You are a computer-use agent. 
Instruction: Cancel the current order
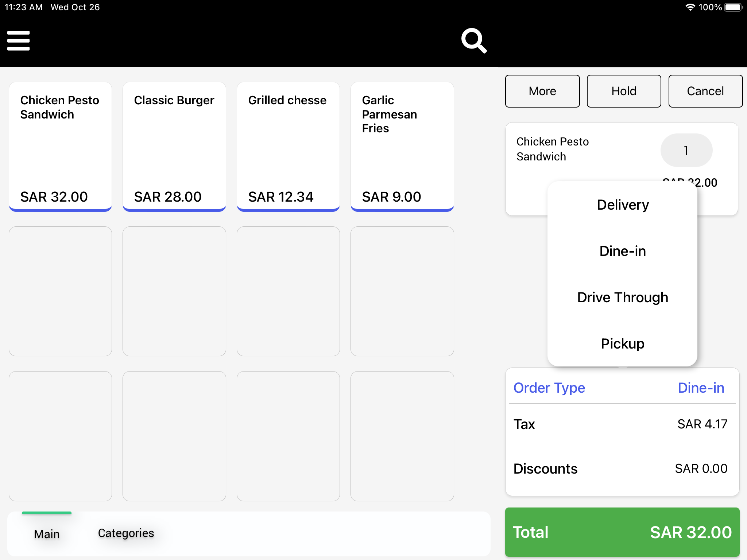pos(705,91)
